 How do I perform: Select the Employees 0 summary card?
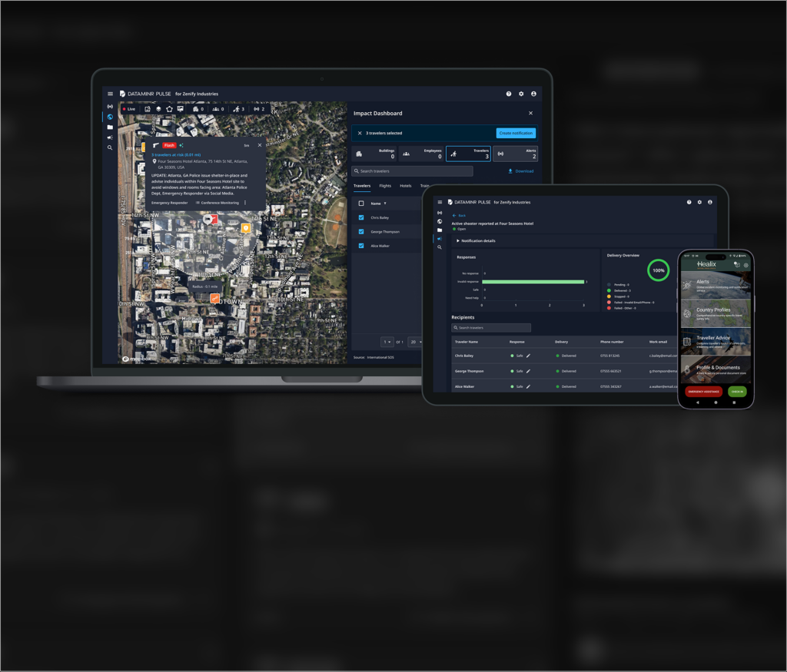[x=422, y=154]
